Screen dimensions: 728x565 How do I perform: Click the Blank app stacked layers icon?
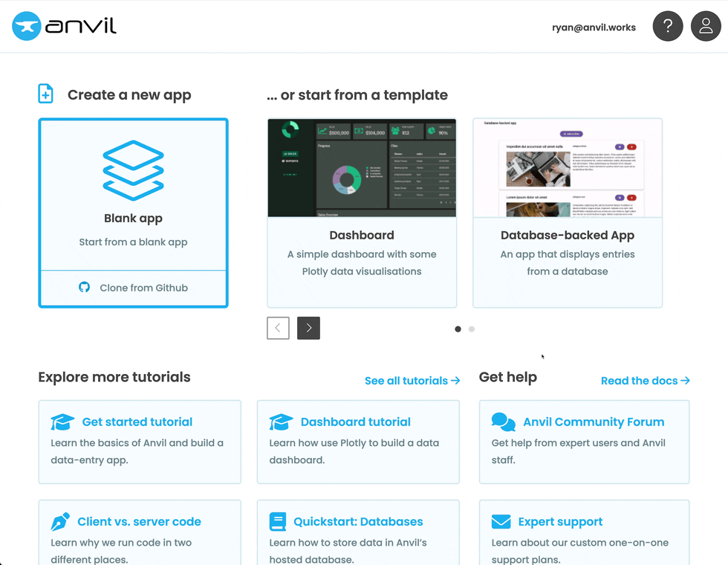(133, 170)
